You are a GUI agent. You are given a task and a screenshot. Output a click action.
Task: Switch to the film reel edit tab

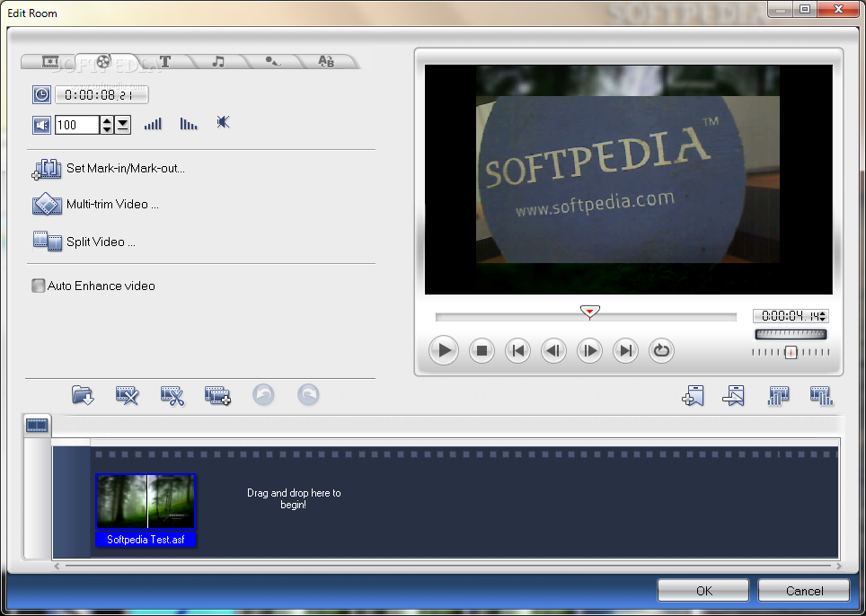coord(103,61)
